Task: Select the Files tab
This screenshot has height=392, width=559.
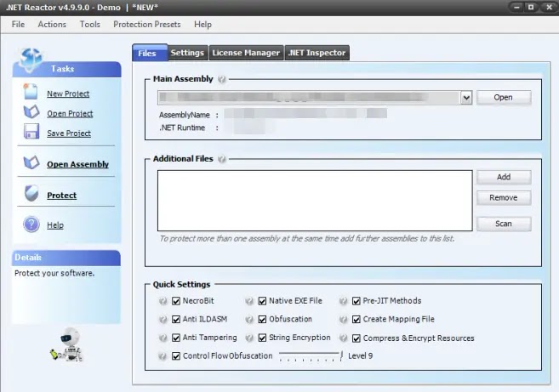Action: coord(150,53)
